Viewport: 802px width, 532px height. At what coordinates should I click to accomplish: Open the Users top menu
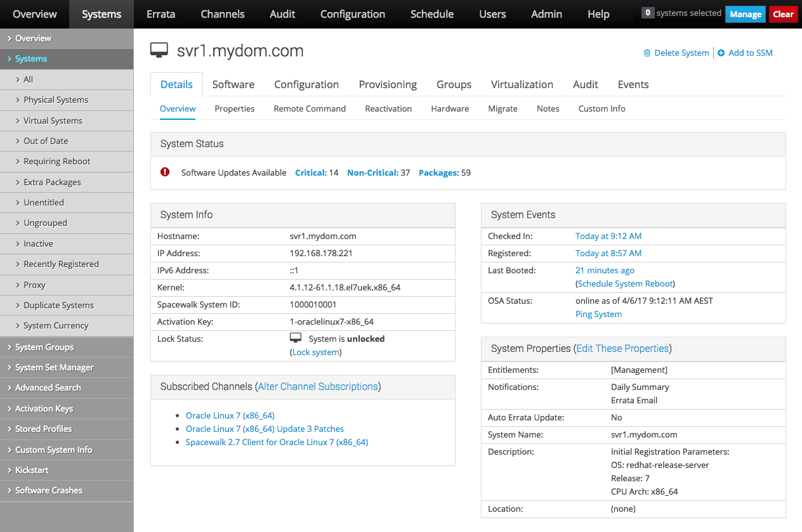click(x=492, y=14)
